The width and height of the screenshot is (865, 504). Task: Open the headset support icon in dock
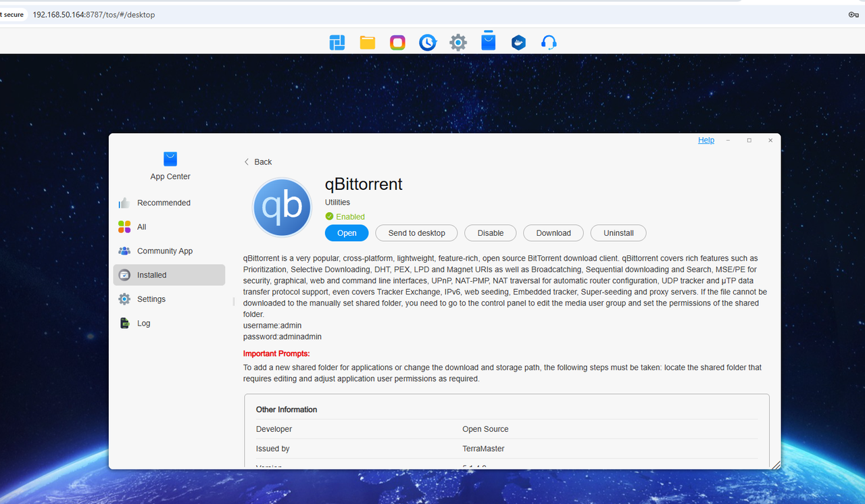pyautogui.click(x=549, y=43)
